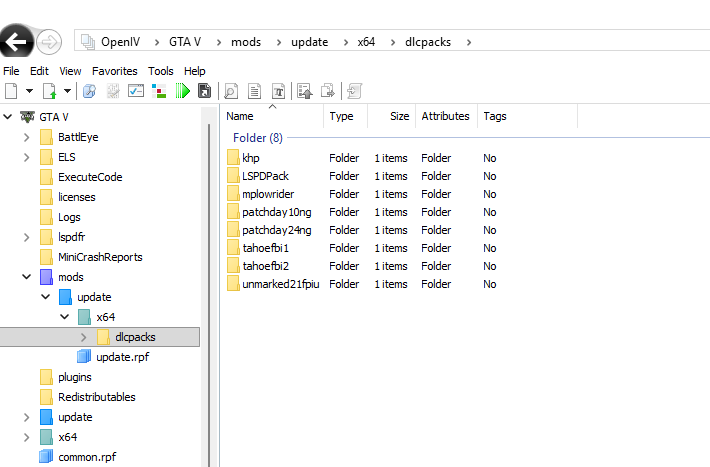Click the greyed Forward navigation arrow
710x467 pixels.
click(x=49, y=42)
